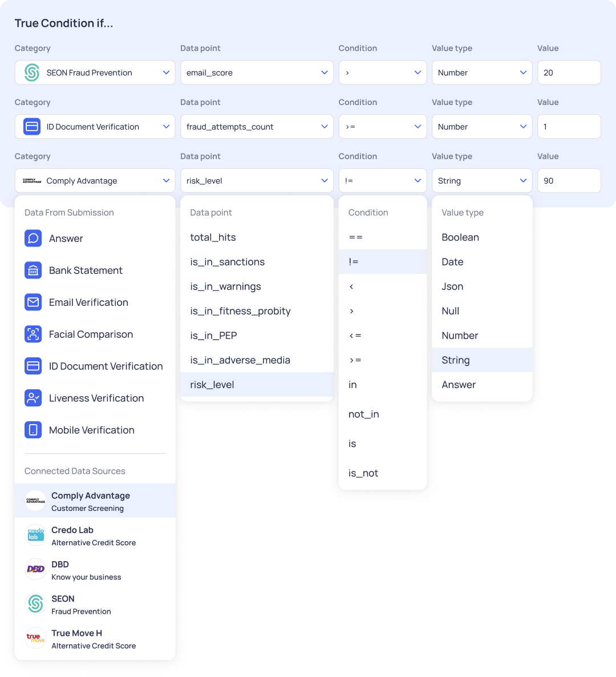Select the Bank Statement icon

click(33, 270)
